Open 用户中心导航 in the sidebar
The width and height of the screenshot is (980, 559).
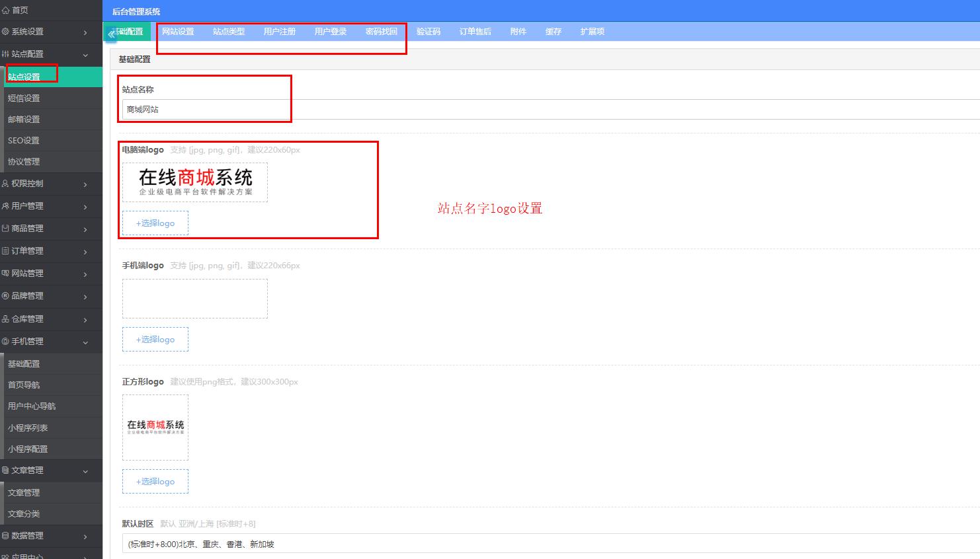pyautogui.click(x=52, y=406)
